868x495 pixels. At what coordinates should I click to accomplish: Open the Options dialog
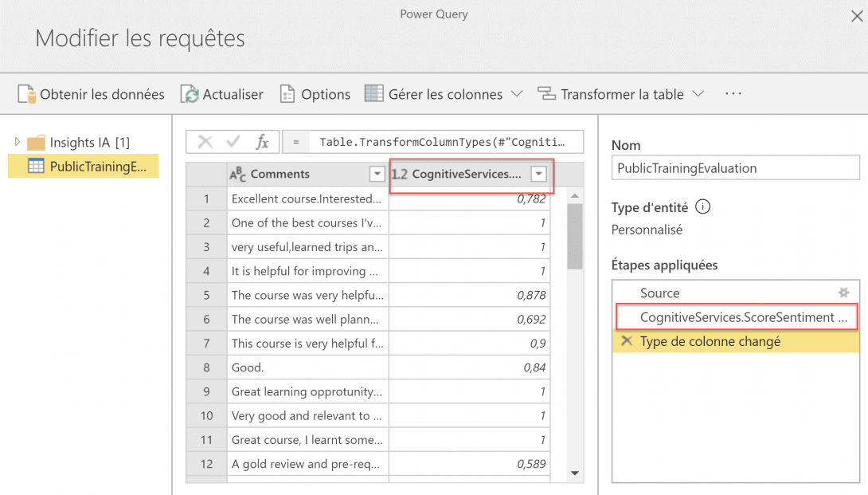(287, 93)
